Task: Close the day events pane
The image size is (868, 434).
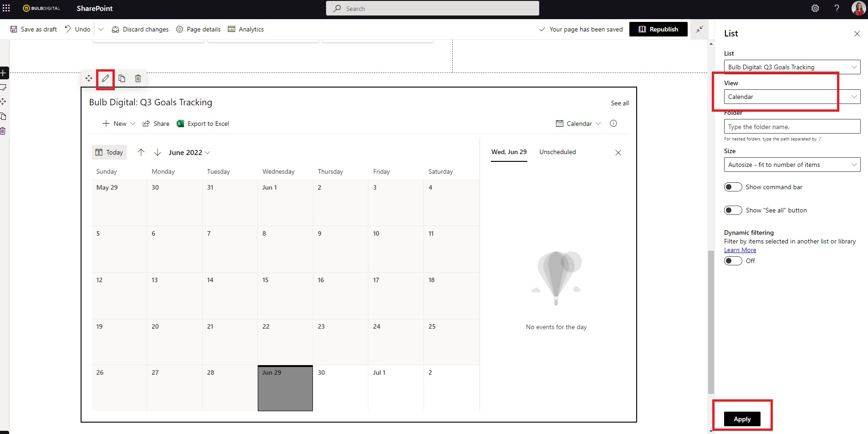Action: [618, 153]
